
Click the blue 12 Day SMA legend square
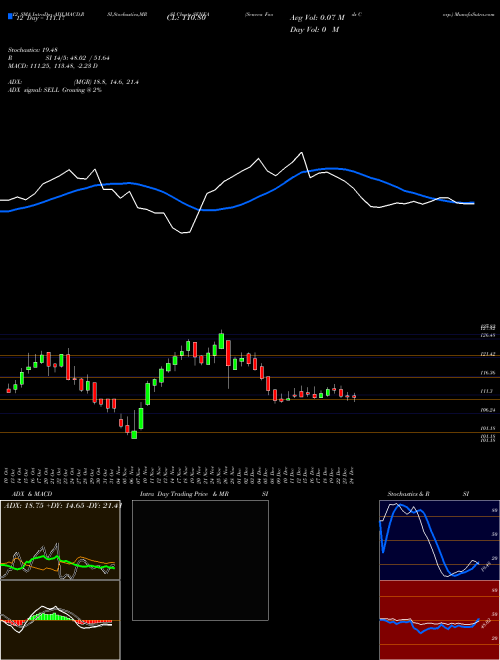tap(10, 16)
